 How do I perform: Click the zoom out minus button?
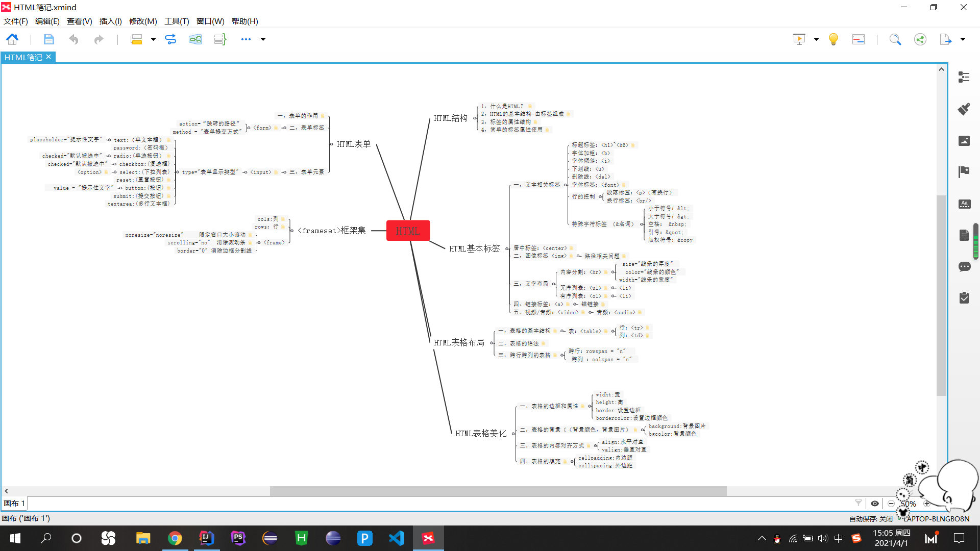(x=891, y=504)
